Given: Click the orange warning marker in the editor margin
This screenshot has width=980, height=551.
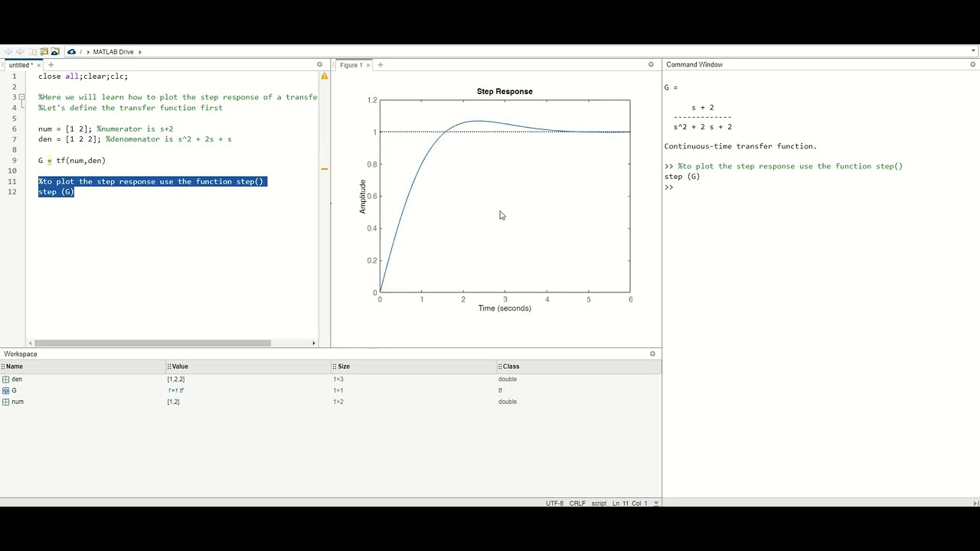Looking at the screenshot, I should point(325,168).
